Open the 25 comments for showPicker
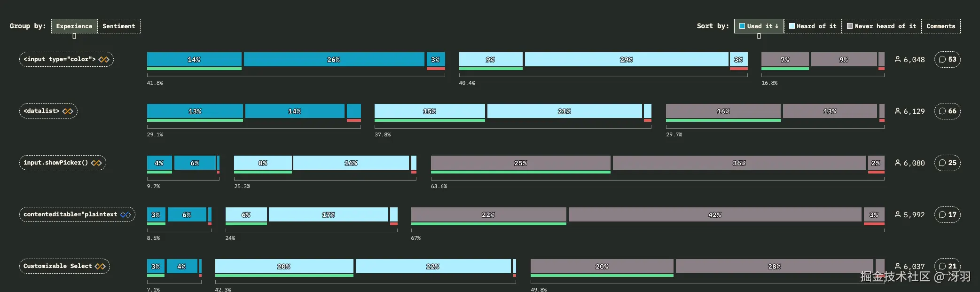This screenshot has width=980, height=292. [947, 163]
